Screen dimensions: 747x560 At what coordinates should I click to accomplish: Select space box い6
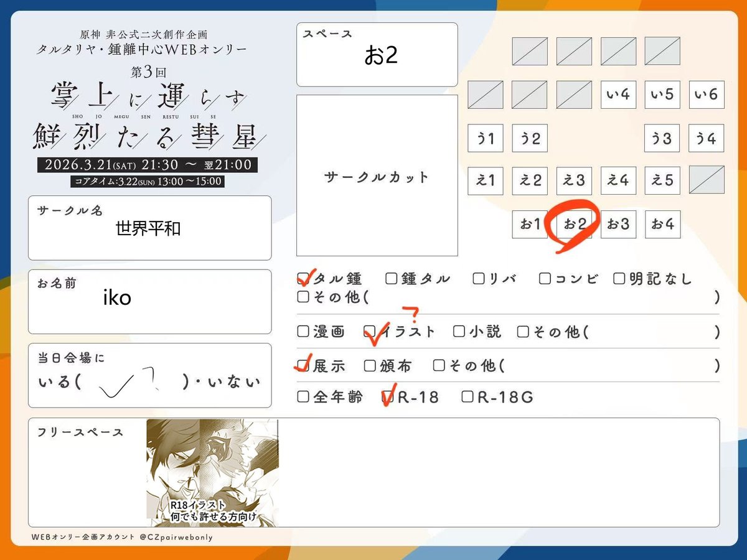click(707, 95)
